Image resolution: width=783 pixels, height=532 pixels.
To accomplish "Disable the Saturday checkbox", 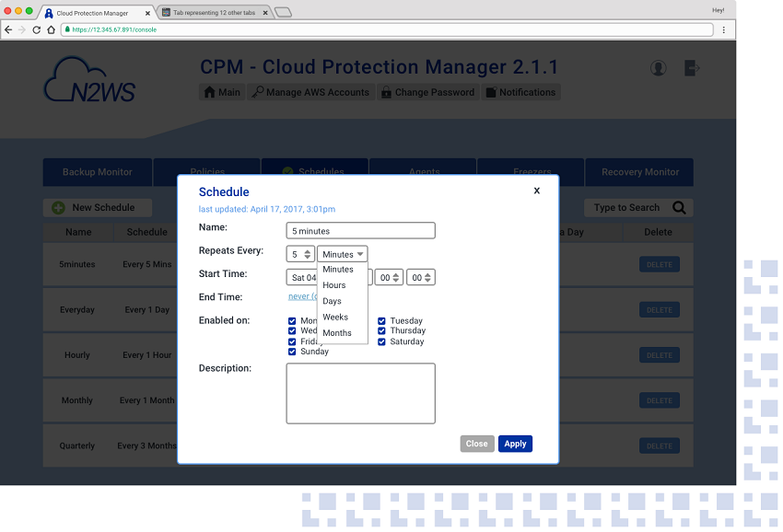I will click(x=382, y=341).
